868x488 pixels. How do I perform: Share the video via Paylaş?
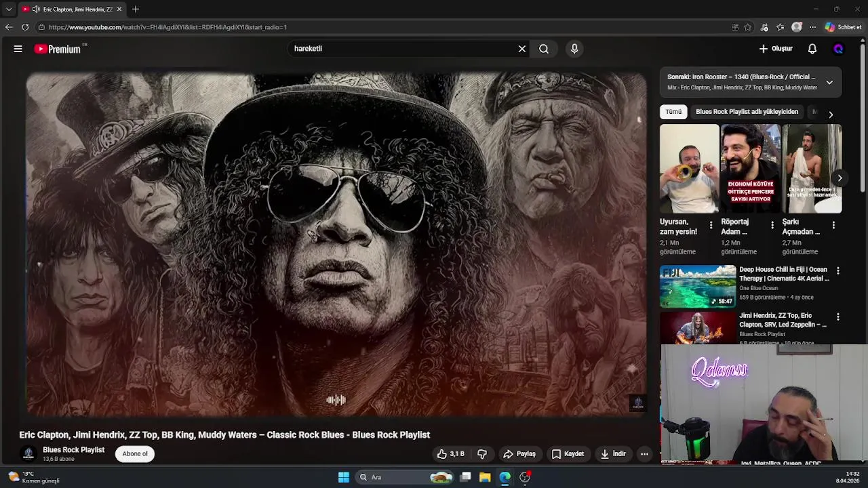click(519, 454)
